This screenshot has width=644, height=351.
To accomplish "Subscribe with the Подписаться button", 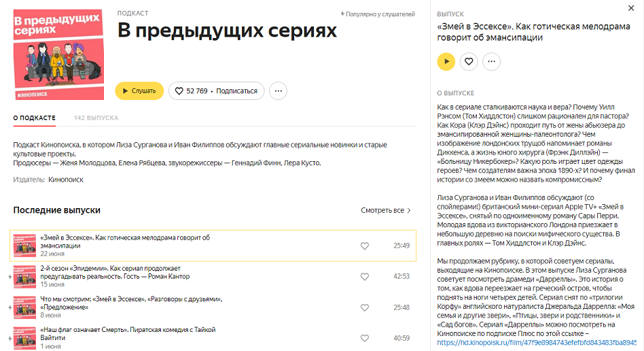I will (217, 91).
